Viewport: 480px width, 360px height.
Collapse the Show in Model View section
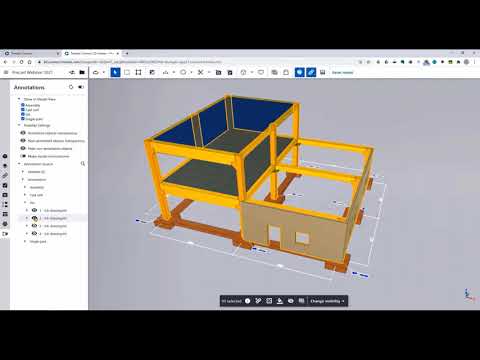click(19, 99)
